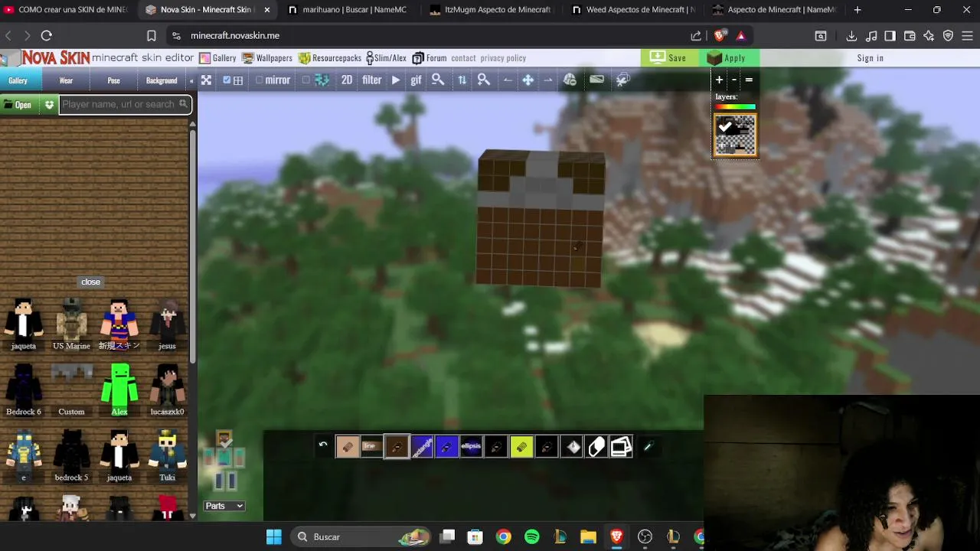Remove layer with minus button
The height and width of the screenshot is (551, 980).
click(x=734, y=80)
